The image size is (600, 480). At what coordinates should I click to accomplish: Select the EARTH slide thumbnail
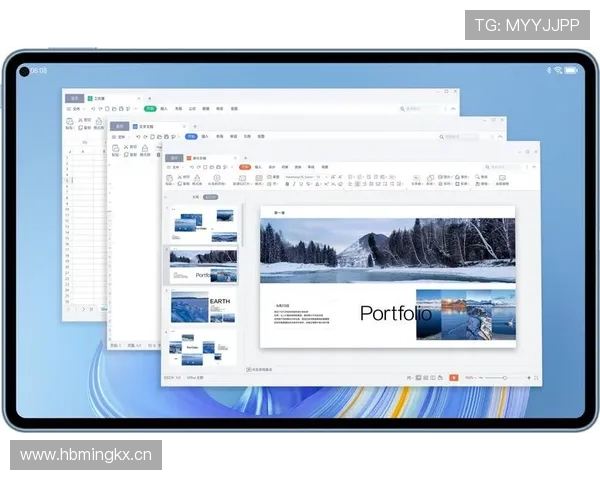click(204, 306)
